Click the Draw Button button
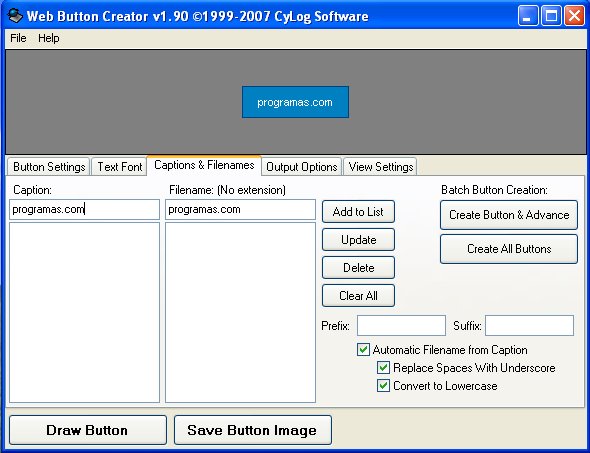This screenshot has height=453, width=590. coord(88,430)
